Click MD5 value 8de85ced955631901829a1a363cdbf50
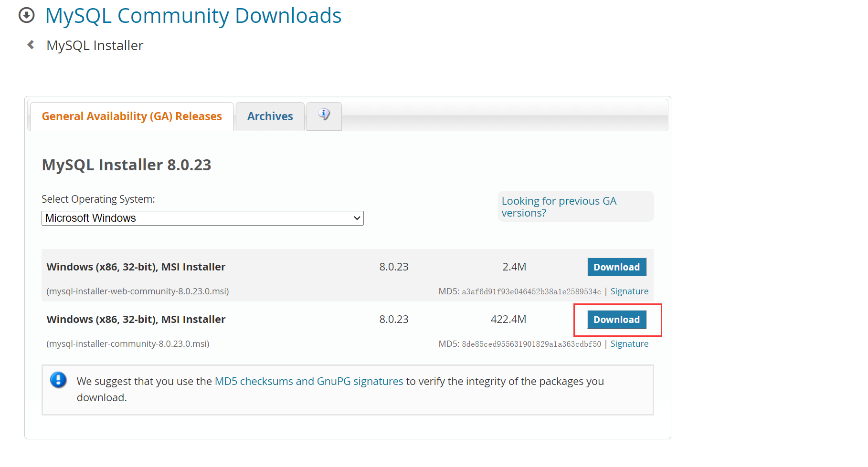The height and width of the screenshot is (467, 868). tap(531, 344)
